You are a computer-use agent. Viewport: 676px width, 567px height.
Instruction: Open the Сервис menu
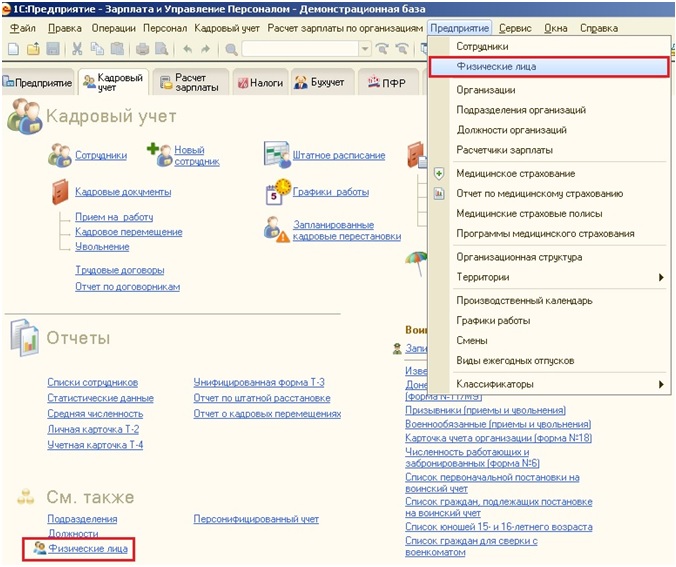point(515,28)
